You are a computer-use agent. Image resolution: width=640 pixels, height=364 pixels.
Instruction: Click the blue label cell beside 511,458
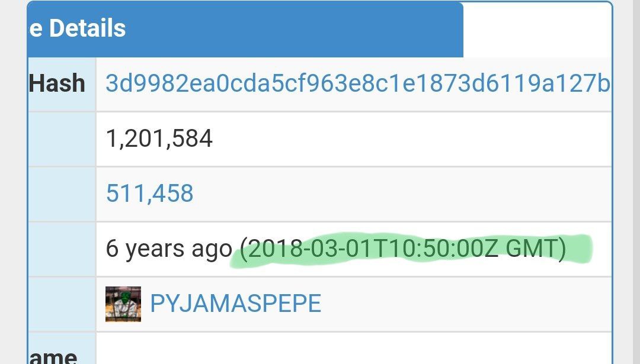[x=62, y=194]
